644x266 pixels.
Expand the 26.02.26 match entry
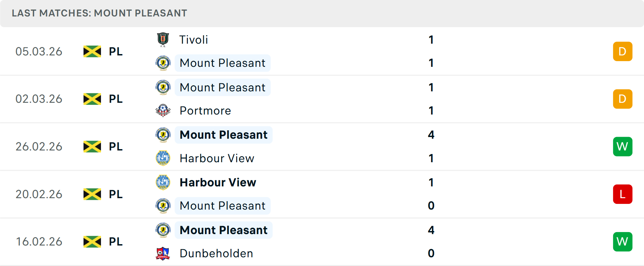(322, 146)
